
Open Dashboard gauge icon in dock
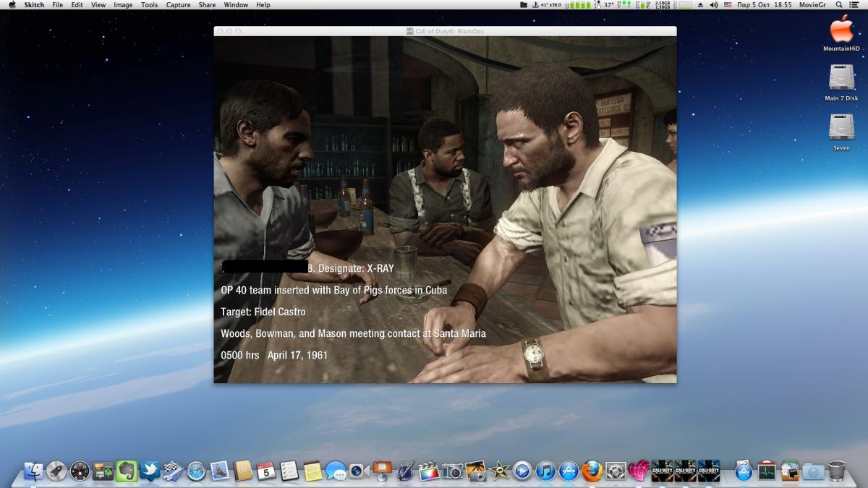[x=80, y=471]
